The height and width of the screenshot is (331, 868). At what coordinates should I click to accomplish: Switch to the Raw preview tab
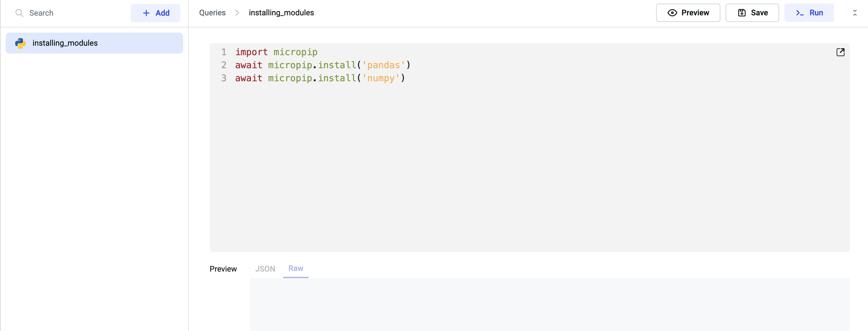tap(296, 268)
